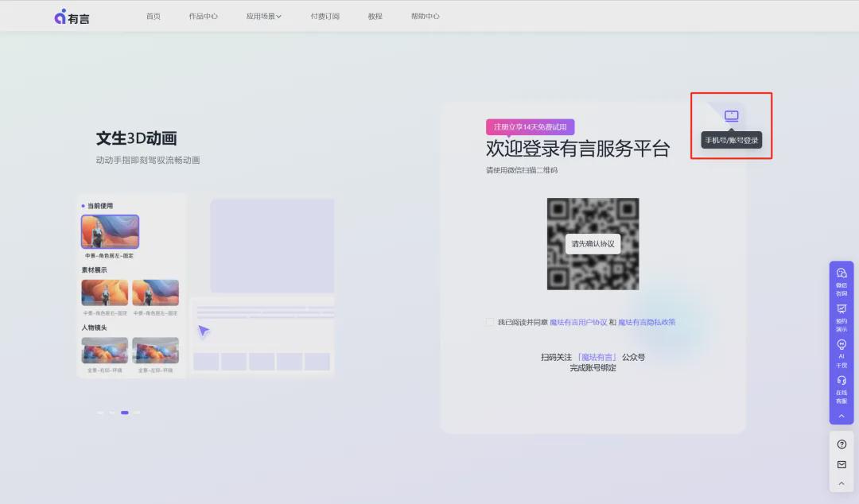
Task: Collapse the purple sidebar with chevron
Action: point(842,414)
